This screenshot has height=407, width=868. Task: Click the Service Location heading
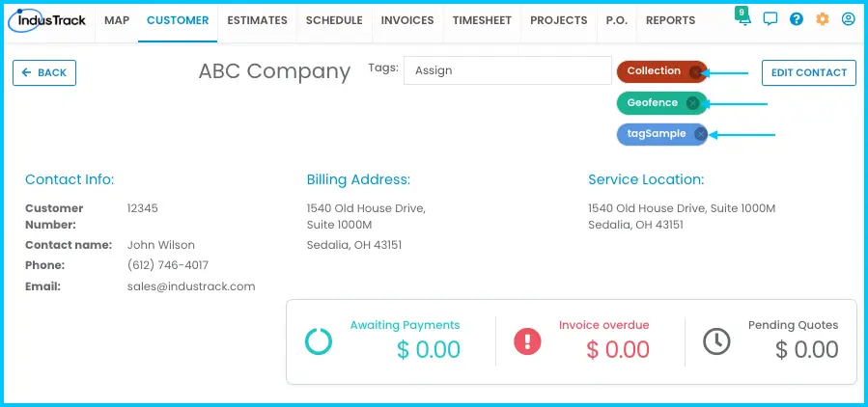(646, 179)
